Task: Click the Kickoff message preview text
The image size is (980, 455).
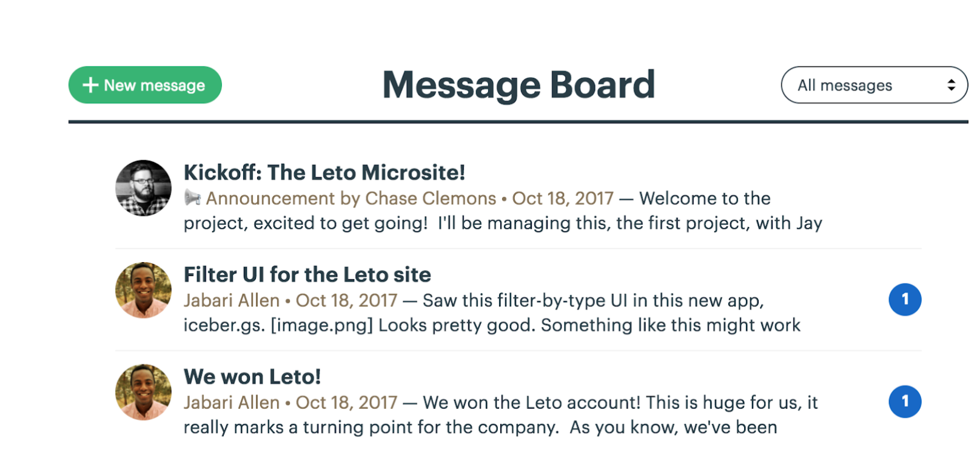Action: coord(503,211)
